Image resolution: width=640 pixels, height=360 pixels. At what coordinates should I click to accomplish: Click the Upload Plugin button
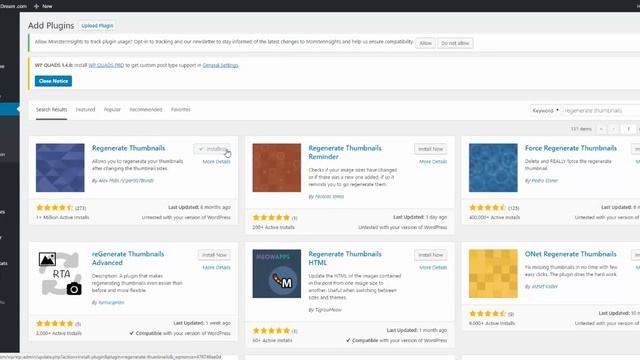tap(97, 26)
